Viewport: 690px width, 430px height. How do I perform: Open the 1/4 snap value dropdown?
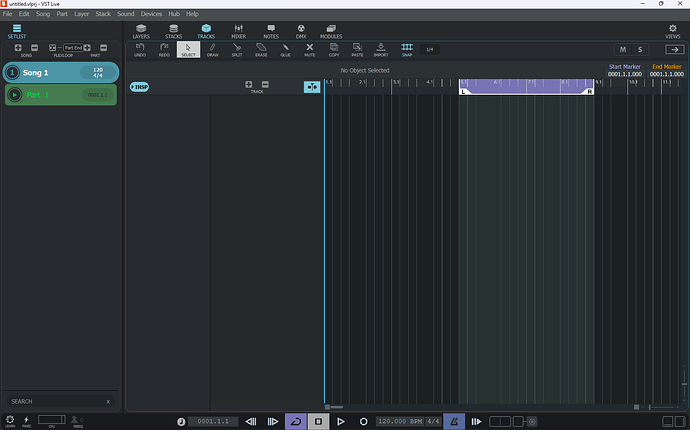coord(429,49)
